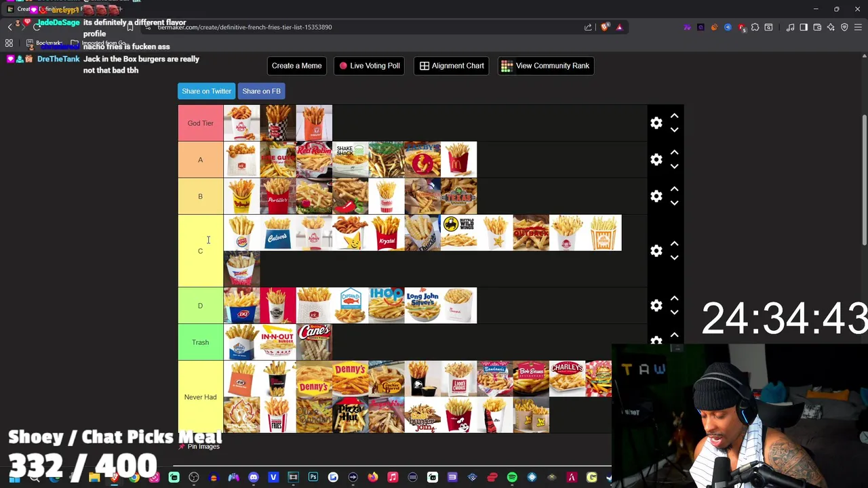Click the Create a Meme button
Screen dimensions: 868x488
point(296,66)
